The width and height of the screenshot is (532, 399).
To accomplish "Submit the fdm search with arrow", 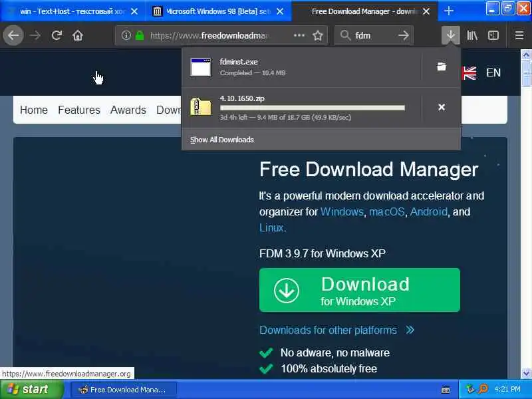I will coord(404,35).
